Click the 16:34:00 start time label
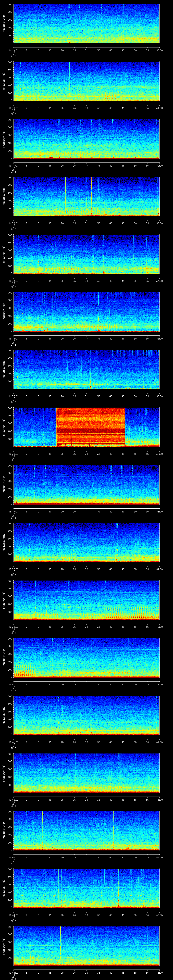The image size is (173, 980). click(14, 339)
